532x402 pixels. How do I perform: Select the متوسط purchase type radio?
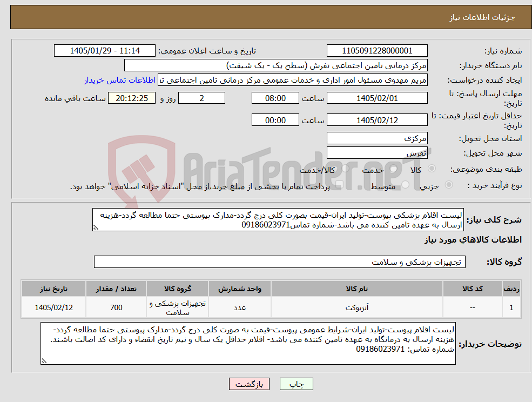pyautogui.click(x=405, y=185)
